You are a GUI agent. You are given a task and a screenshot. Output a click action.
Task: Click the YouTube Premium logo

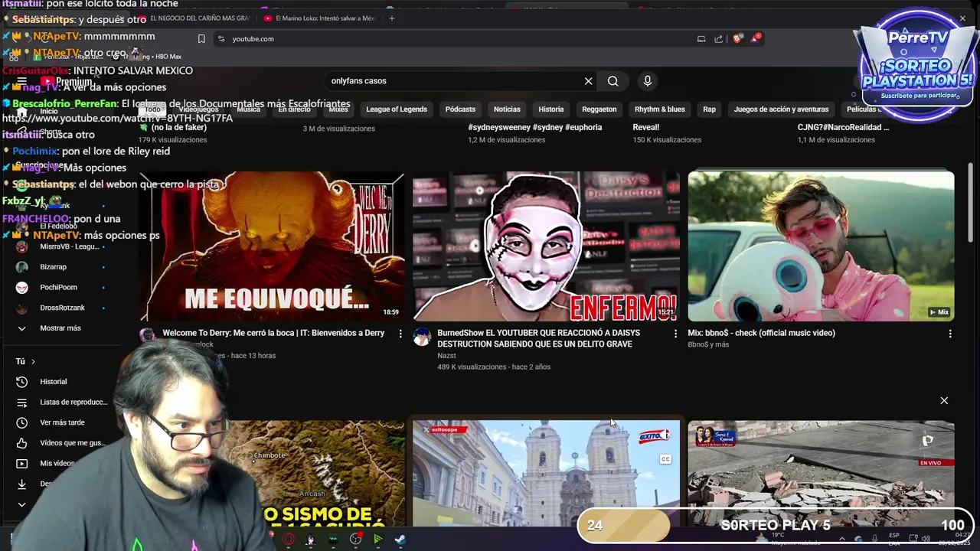tap(66, 81)
